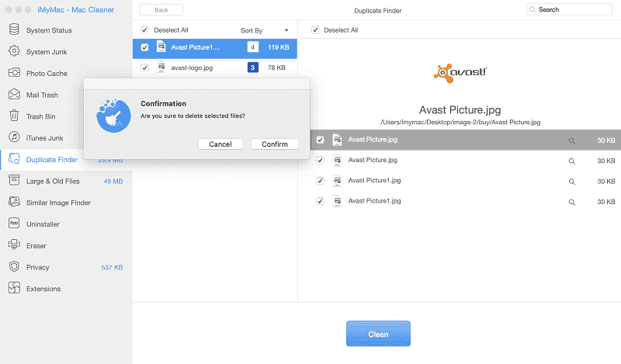Toggle Deselect All checkbox in files panel
This screenshot has width=621, height=364.
pos(315,30)
